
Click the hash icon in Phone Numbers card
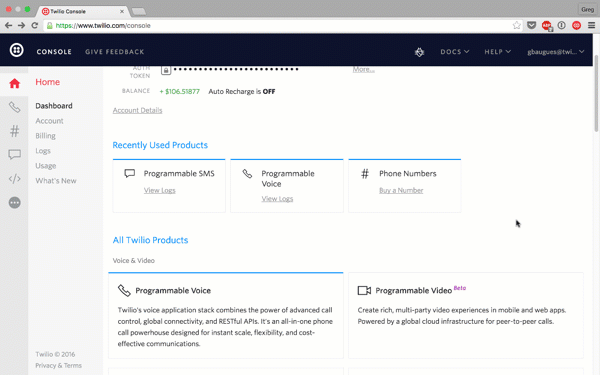(x=365, y=174)
